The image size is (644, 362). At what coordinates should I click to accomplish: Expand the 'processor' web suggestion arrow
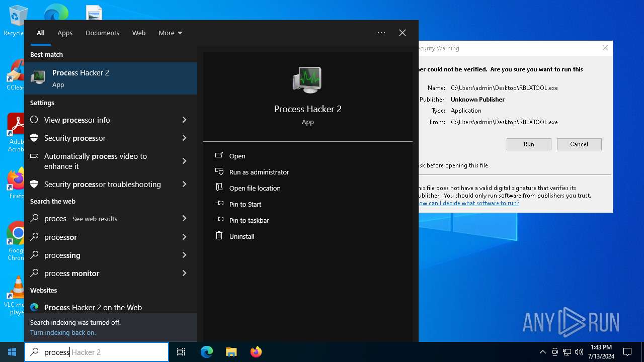click(x=184, y=237)
